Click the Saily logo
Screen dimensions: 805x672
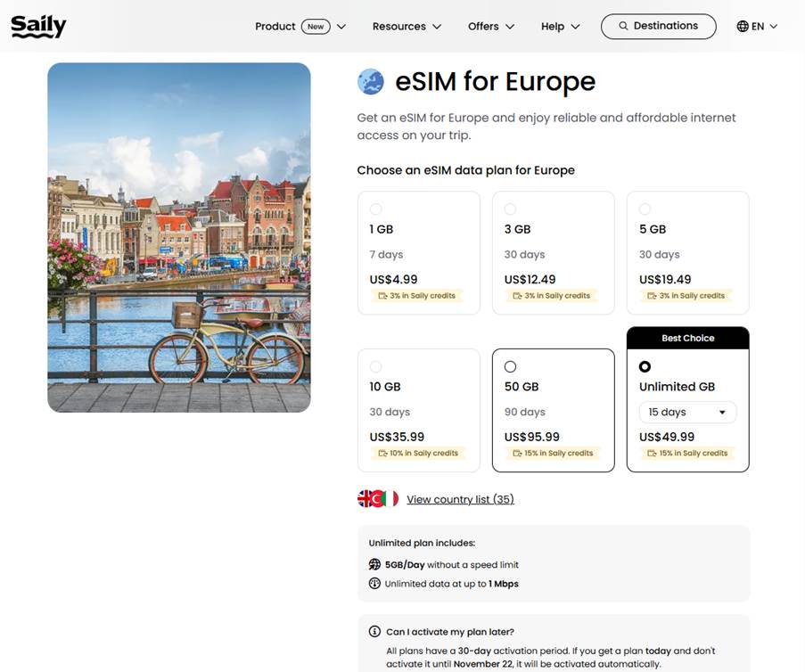pos(38,26)
